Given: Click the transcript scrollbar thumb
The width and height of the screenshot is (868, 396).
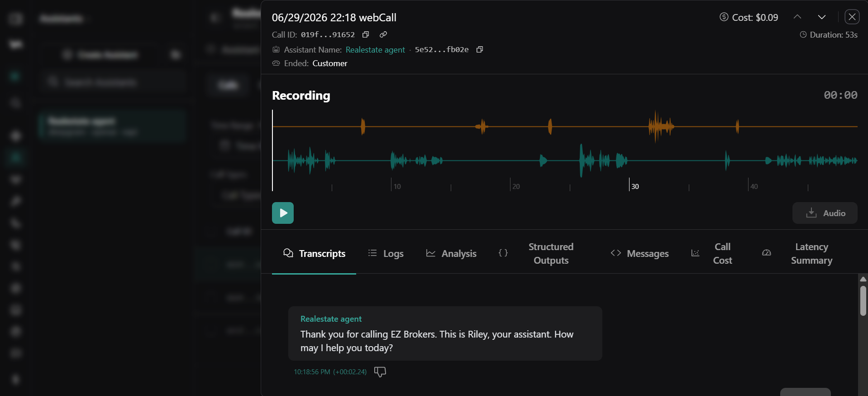Looking at the screenshot, I should pos(863,300).
